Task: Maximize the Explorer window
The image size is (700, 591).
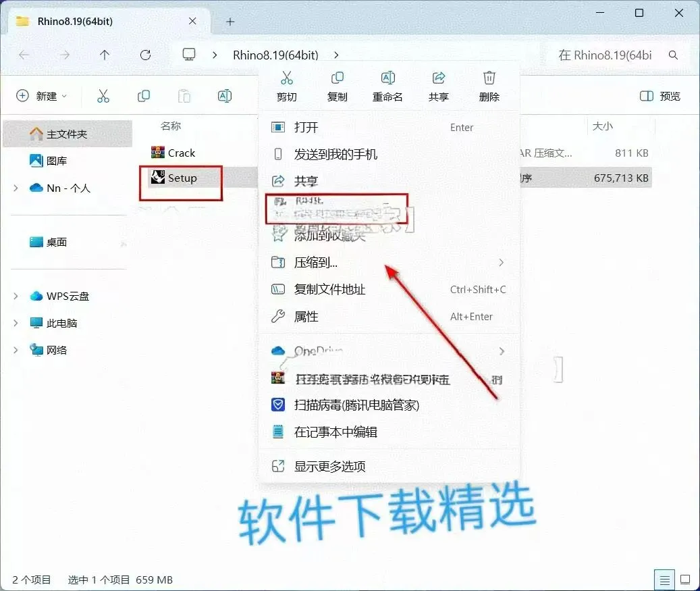Action: [639, 13]
